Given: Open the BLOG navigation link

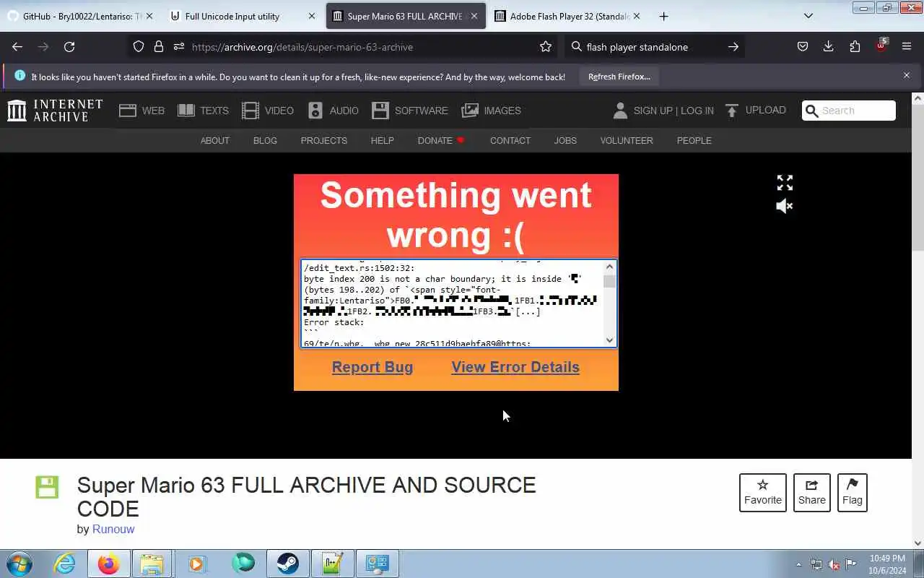Looking at the screenshot, I should (x=265, y=141).
